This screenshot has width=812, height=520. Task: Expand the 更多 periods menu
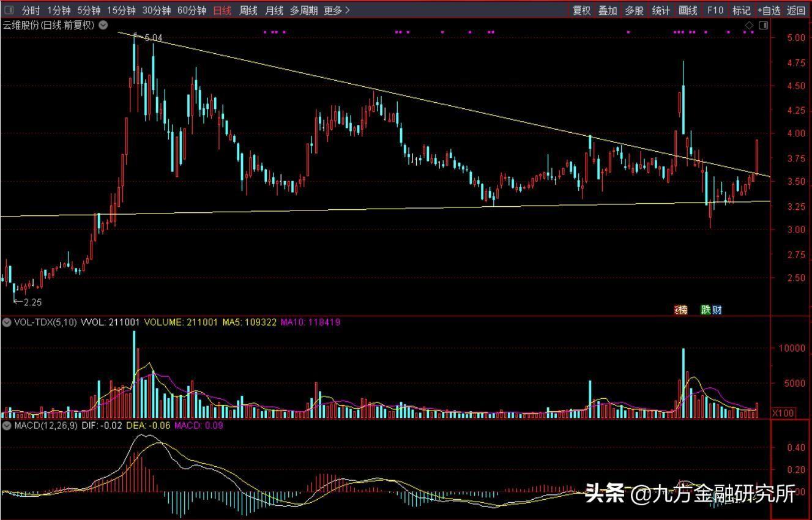pos(337,10)
